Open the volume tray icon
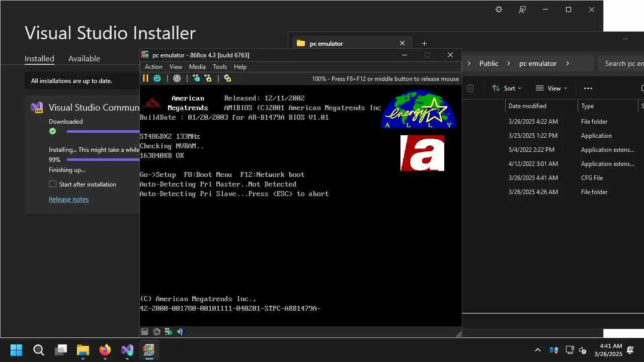644x362 pixels. click(583, 350)
